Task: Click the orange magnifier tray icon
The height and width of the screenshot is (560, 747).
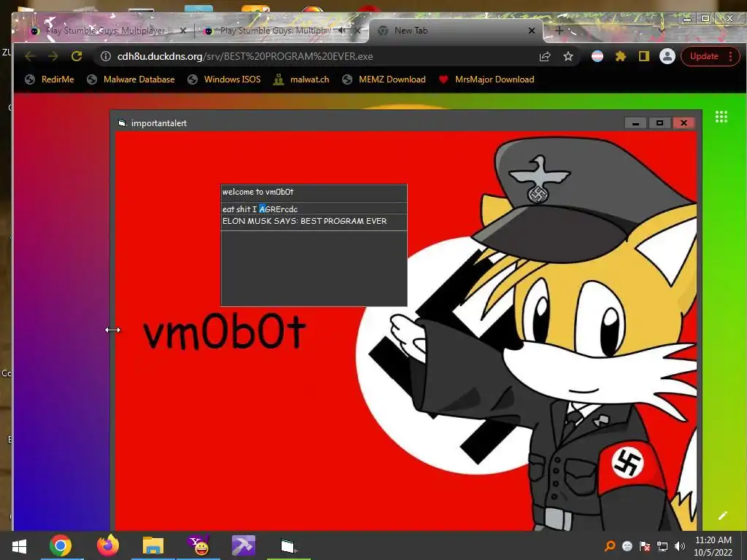Action: pos(609,546)
